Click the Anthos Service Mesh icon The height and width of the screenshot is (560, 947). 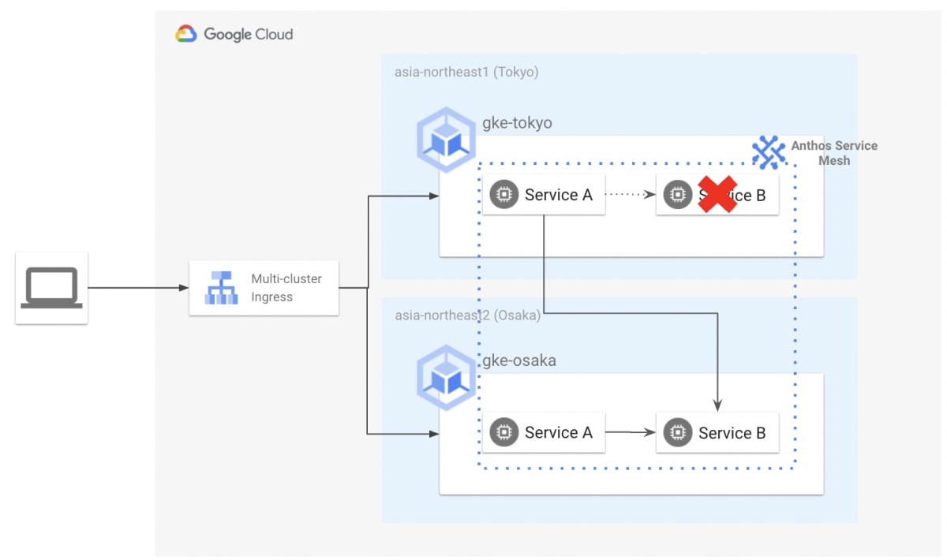click(x=768, y=151)
